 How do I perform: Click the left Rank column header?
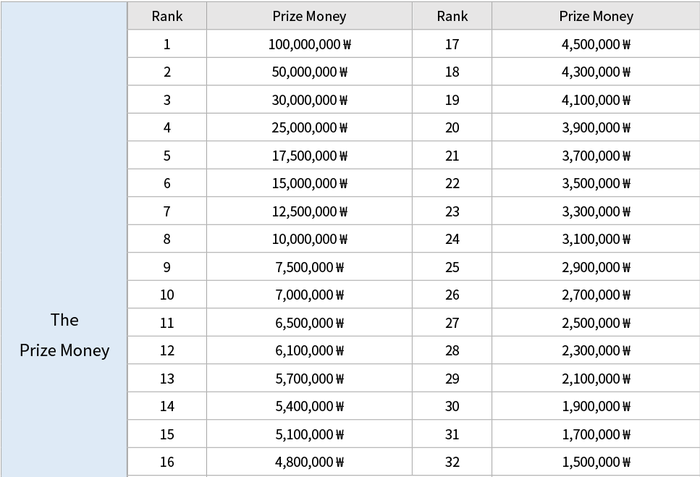point(167,16)
